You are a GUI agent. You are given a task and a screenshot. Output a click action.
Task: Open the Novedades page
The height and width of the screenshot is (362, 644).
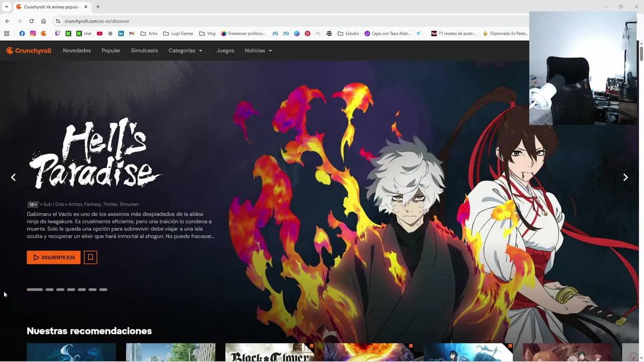coord(77,51)
